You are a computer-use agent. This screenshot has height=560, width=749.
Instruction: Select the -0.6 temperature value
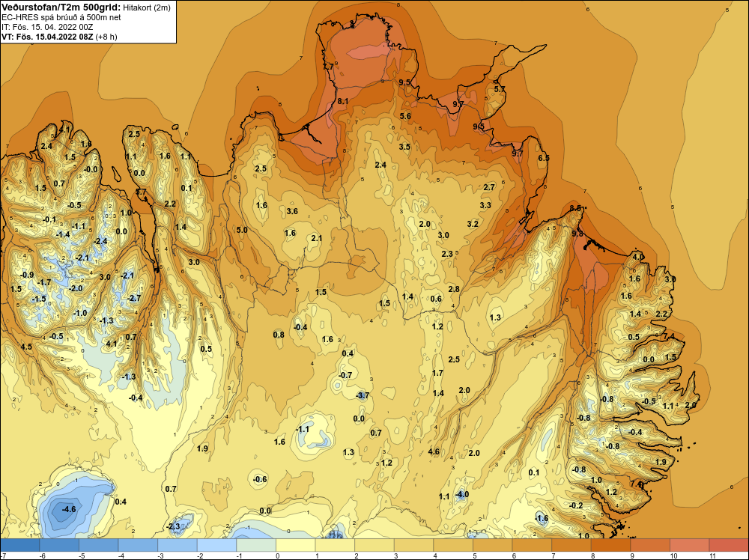pos(260,479)
